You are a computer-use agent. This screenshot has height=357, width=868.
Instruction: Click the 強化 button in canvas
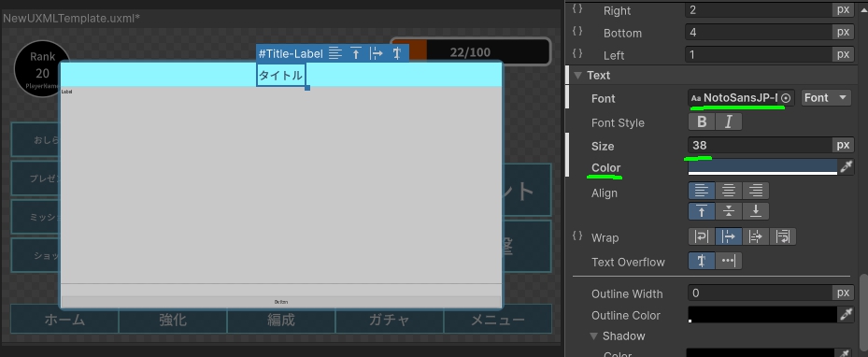(x=173, y=320)
